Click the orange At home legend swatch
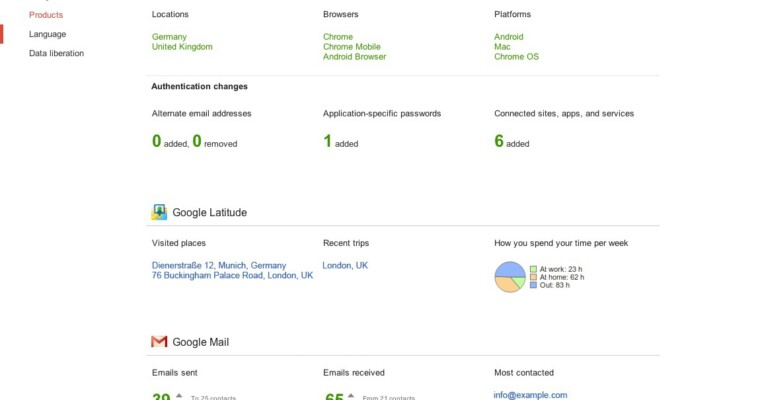The image size is (760, 400). click(x=533, y=277)
